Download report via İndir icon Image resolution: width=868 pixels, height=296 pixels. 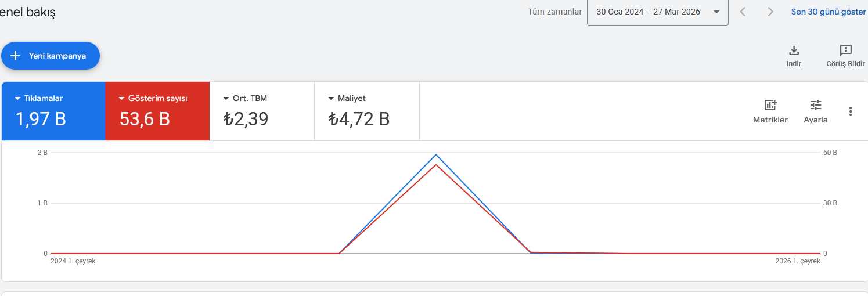794,50
